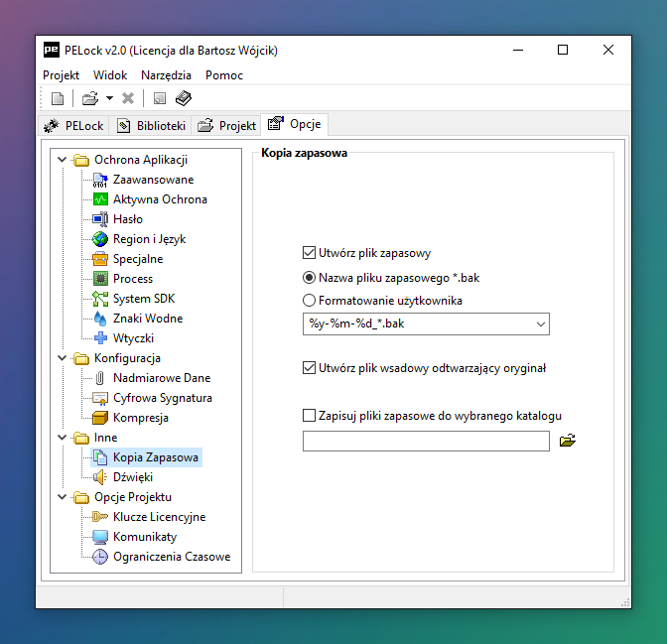The height and width of the screenshot is (644, 667).
Task: Click the open folder toolbar icon
Action: coord(89,98)
